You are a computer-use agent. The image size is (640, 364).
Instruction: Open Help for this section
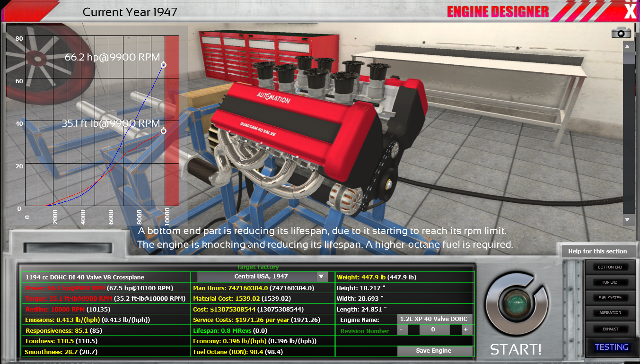tap(597, 251)
